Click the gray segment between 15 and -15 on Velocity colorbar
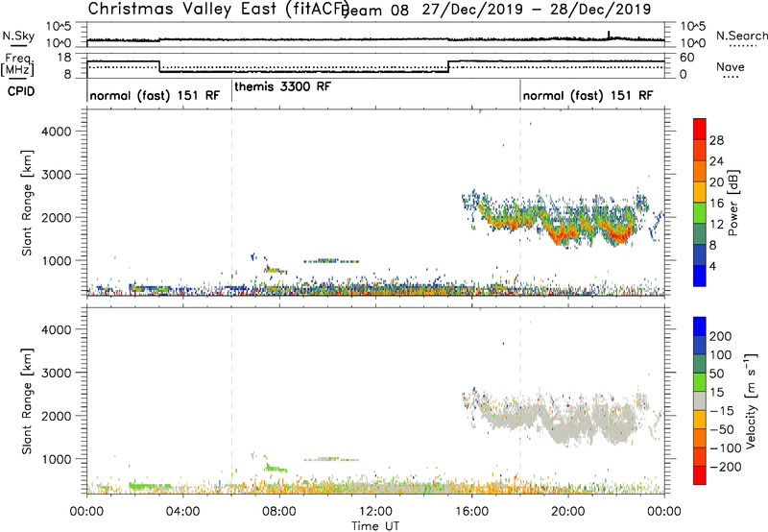Image resolution: width=768 pixels, height=532 pixels. (700, 400)
